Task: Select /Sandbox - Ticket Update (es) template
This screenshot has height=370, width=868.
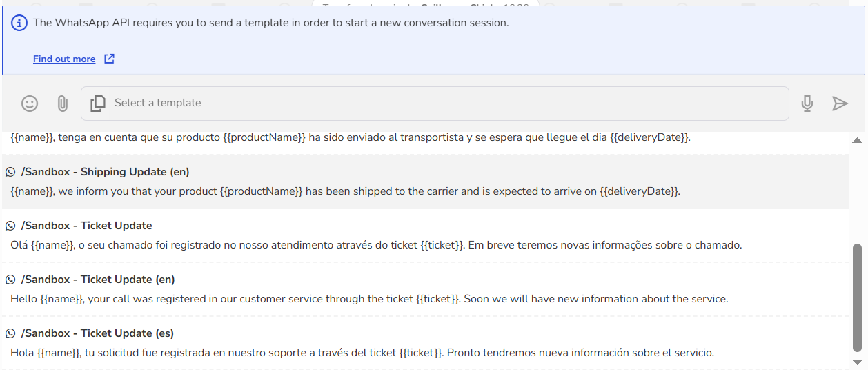Action: click(426, 343)
